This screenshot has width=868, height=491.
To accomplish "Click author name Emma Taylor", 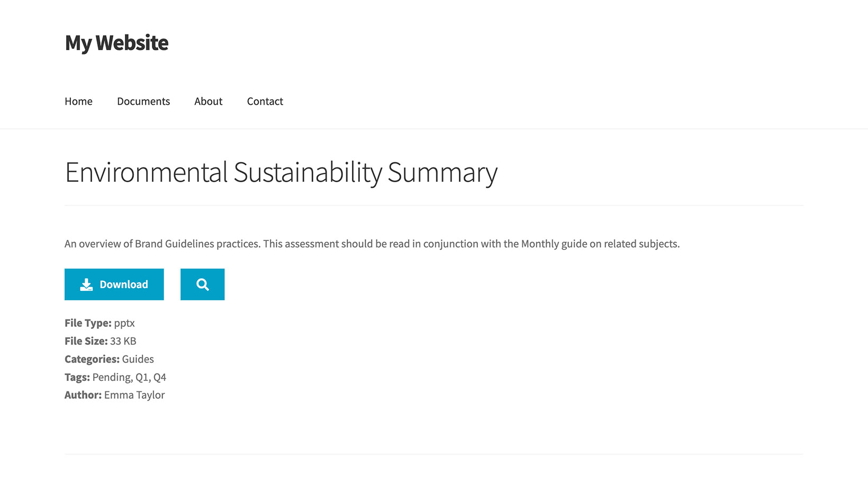I will point(134,395).
